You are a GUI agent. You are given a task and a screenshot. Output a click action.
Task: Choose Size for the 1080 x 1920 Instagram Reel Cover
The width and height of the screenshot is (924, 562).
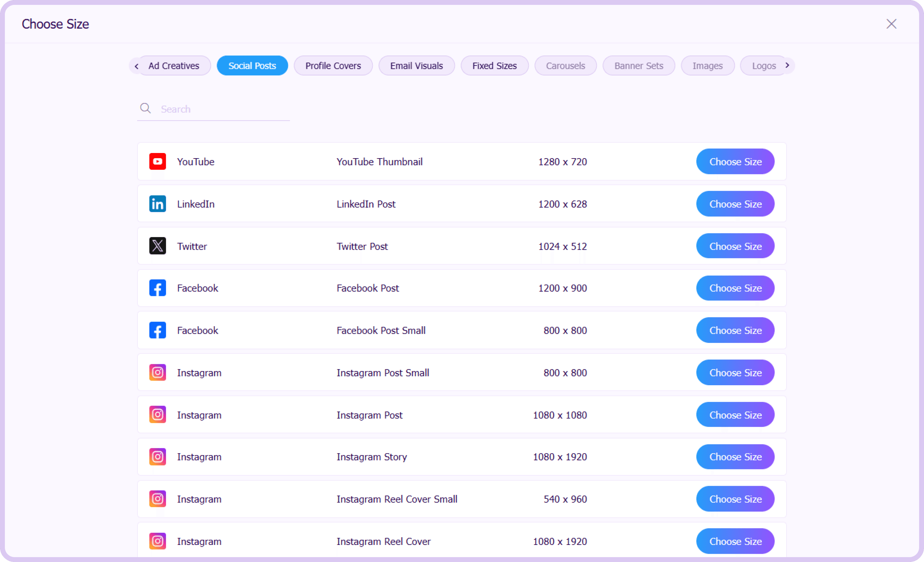(735, 541)
